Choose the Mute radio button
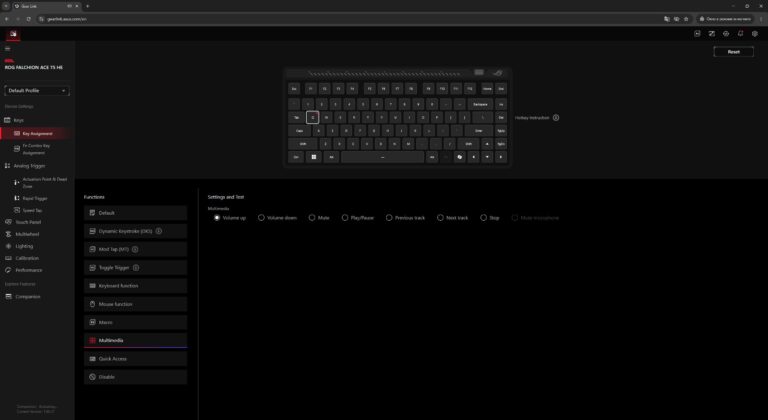Viewport: 768px width, 420px height. point(312,218)
